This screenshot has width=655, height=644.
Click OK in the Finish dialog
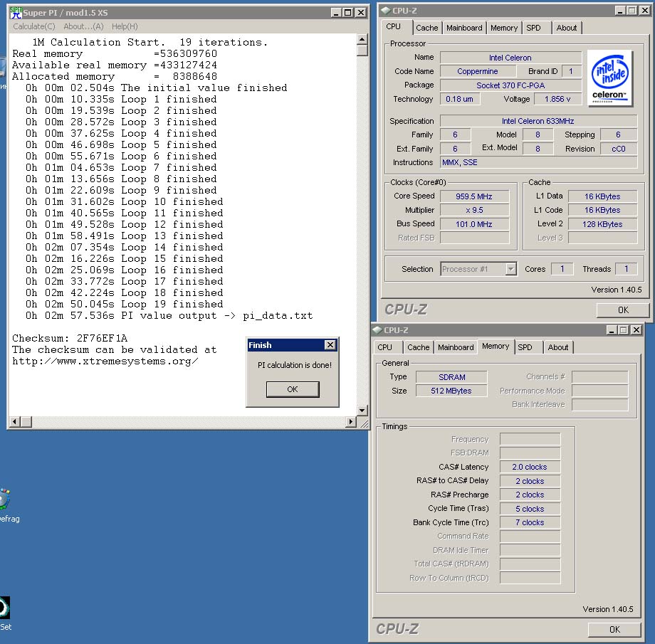click(x=293, y=389)
